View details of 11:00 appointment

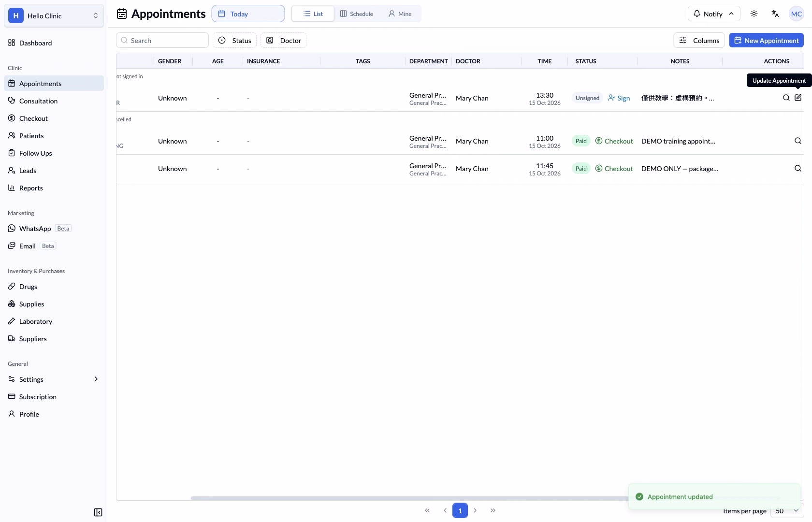coord(798,141)
